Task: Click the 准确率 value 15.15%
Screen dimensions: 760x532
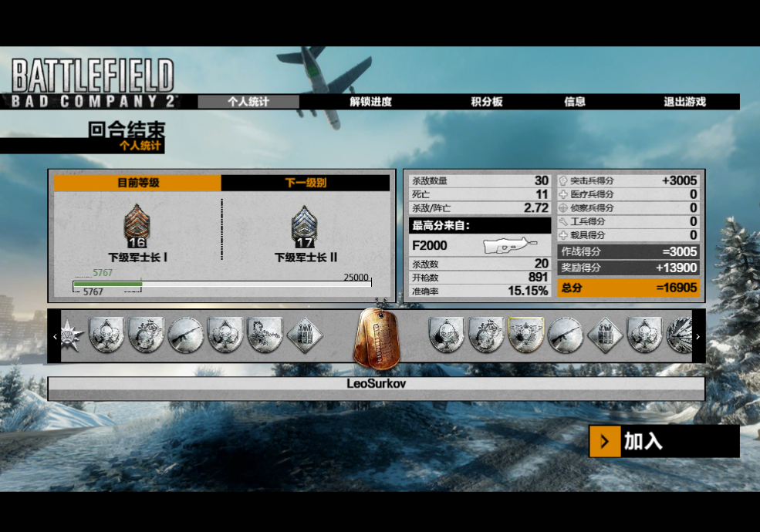Action: [x=528, y=291]
